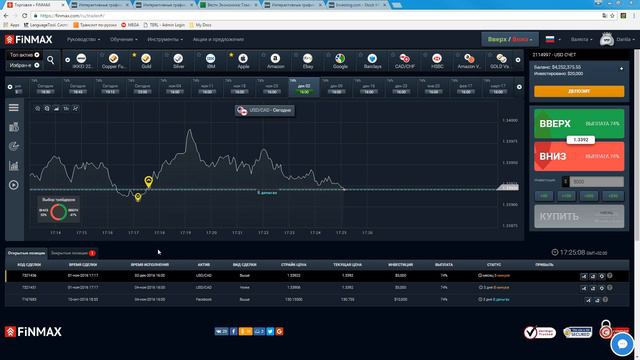
Task: Open the live chat bubble
Action: coord(622,344)
